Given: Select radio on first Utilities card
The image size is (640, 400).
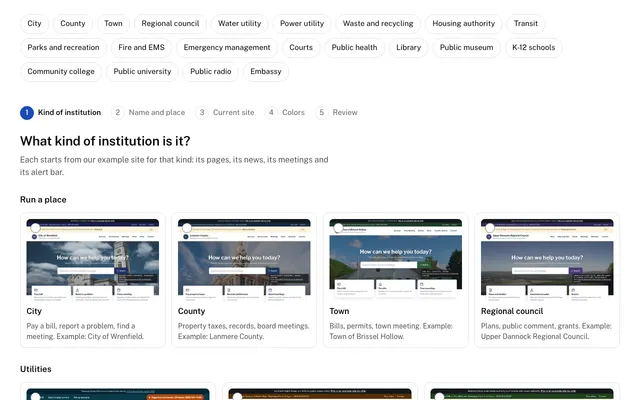Looking at the screenshot, I should (x=36, y=397).
